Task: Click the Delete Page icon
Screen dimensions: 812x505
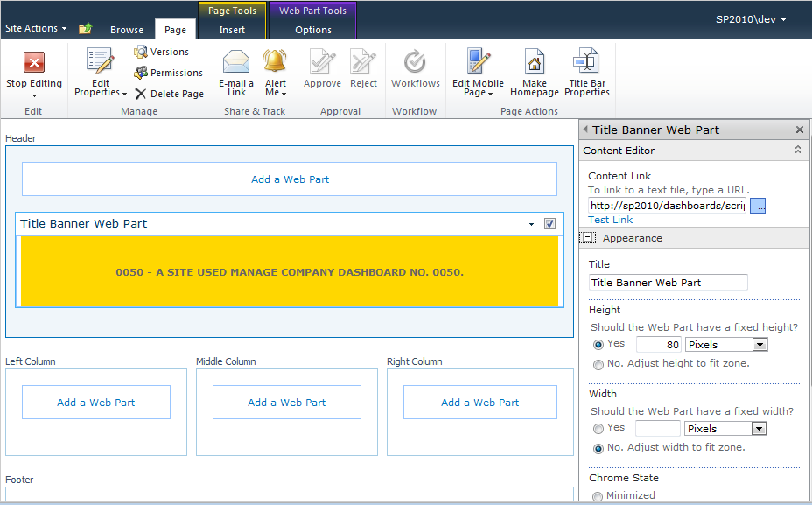Action: pos(138,93)
